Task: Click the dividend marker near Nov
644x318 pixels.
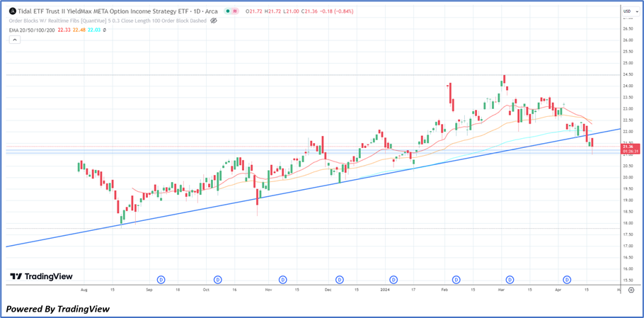Action: [282, 280]
